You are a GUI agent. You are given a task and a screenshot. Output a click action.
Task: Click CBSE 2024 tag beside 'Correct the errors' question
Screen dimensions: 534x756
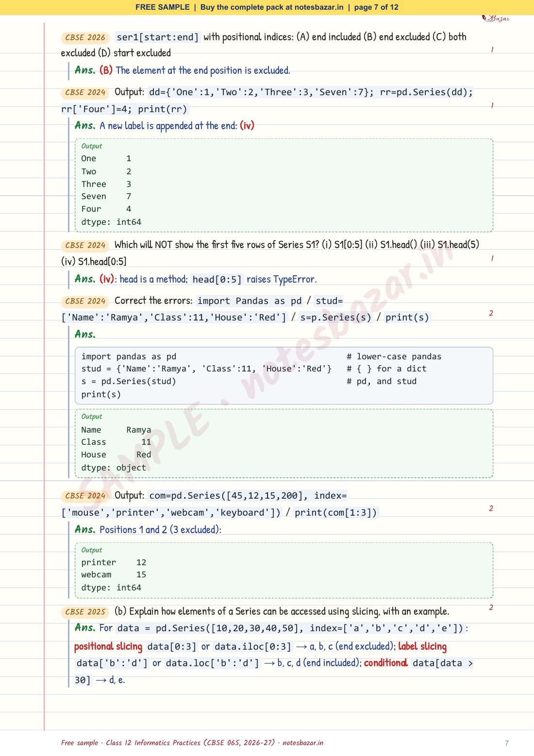(x=85, y=302)
